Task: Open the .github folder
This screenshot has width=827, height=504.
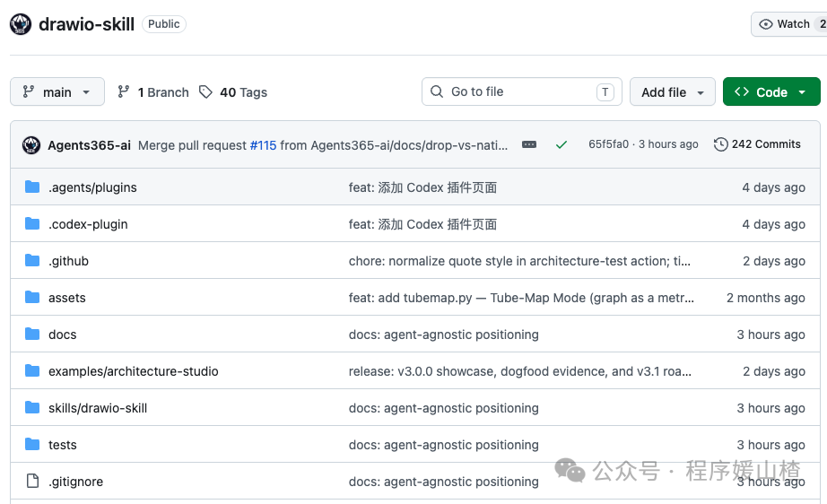Action: tap(68, 261)
